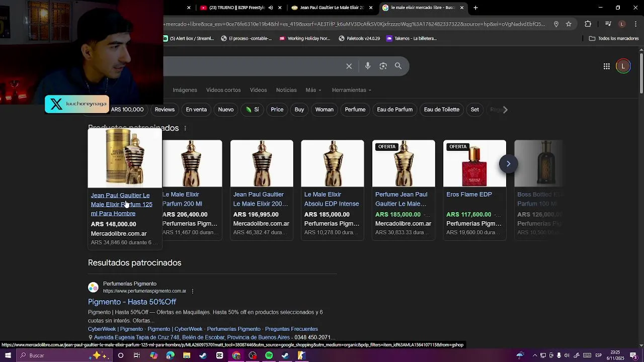Screen dimensions: 644x362
Task: Toggle the Nuevo filter chip
Action: point(226,110)
